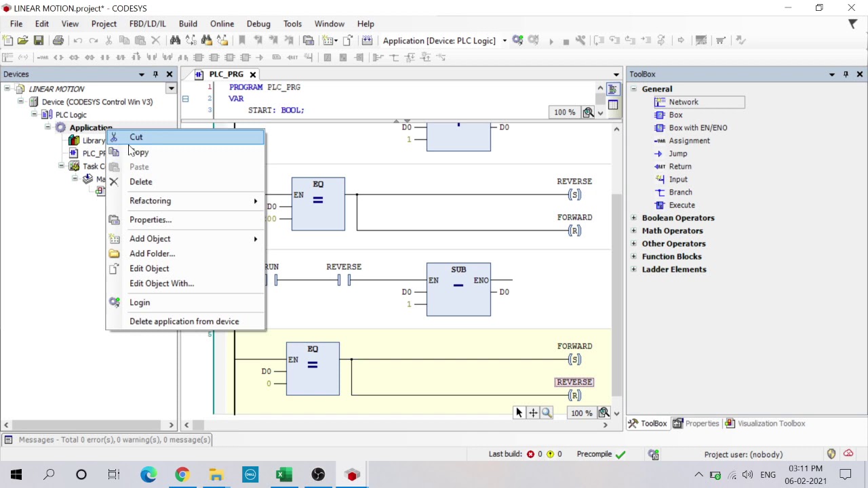Screen dimensions: 868x488
Task: Collapse the VAR block in the declaration editor
Action: (x=185, y=99)
